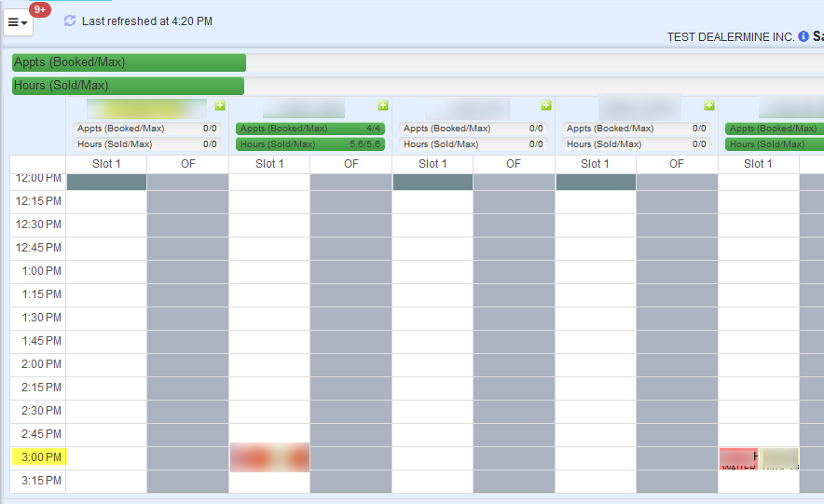Click the top Hours (Sold/Max) green bar
The width and height of the screenshot is (824, 504).
coord(128,86)
